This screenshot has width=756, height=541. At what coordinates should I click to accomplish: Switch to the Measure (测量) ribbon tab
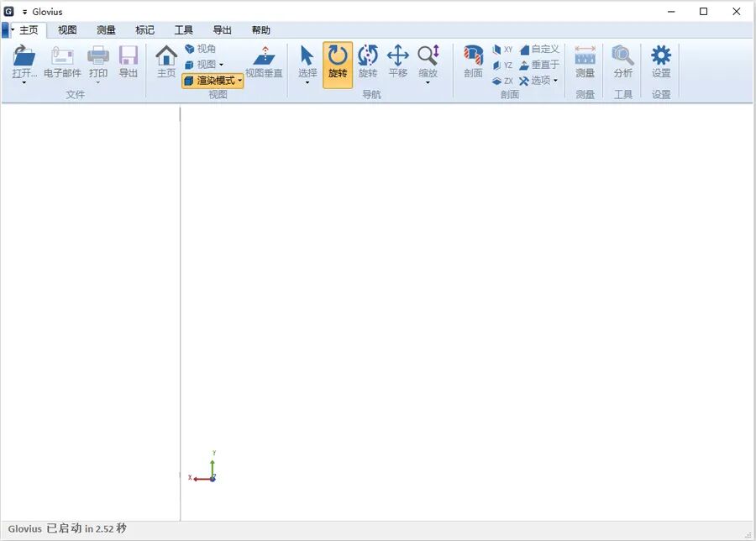click(106, 30)
